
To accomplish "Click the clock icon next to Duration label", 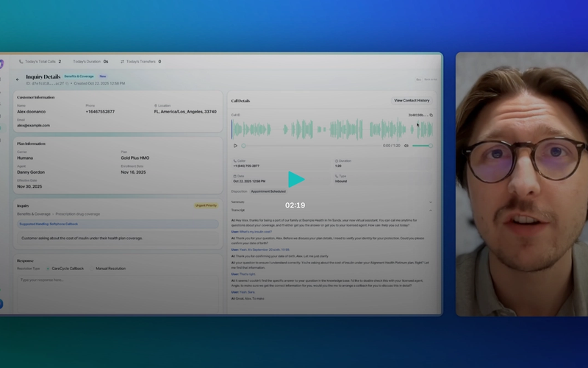I will 337,161.
